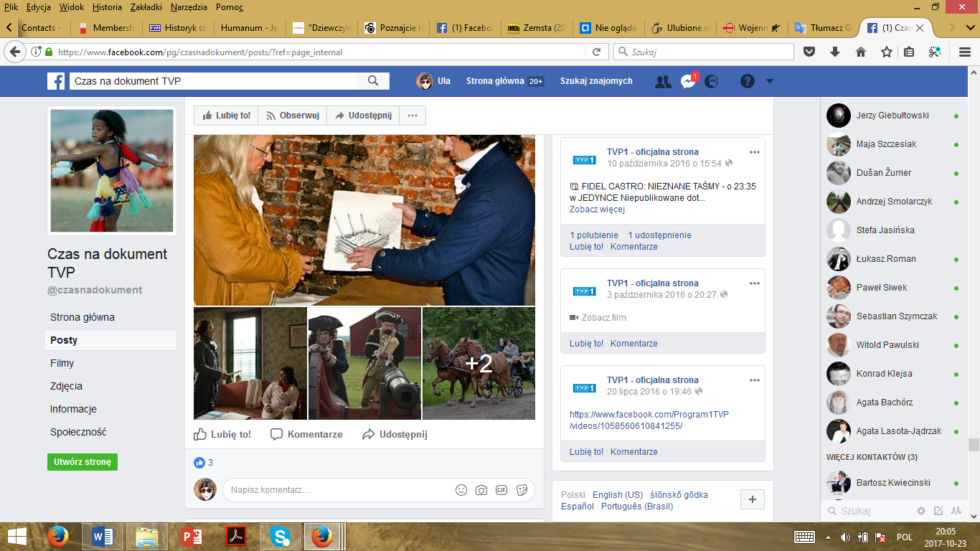Click the Facebook logo icon
Viewport: 980px width, 551px height.
57,81
